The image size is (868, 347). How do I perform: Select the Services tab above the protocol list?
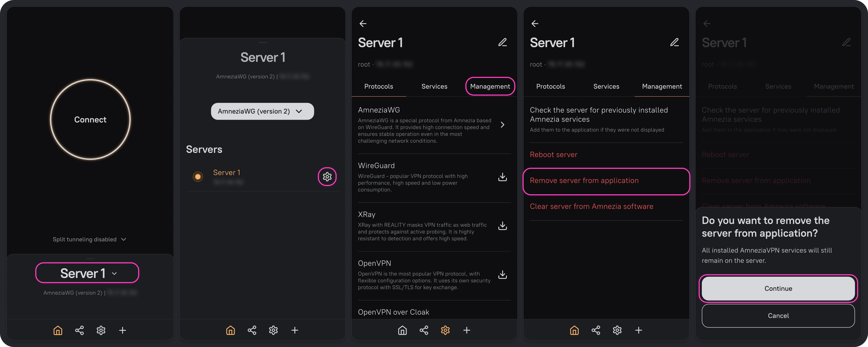click(x=434, y=87)
